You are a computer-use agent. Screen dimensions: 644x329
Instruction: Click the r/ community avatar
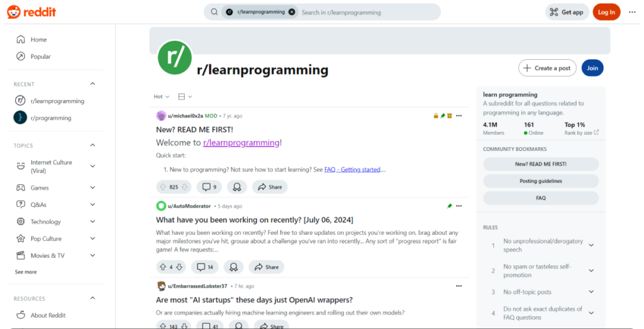pos(175,57)
